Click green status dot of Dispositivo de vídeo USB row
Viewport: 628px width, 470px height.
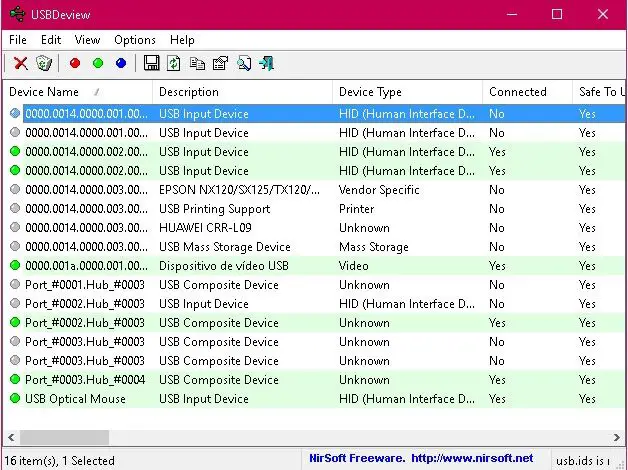(15, 265)
